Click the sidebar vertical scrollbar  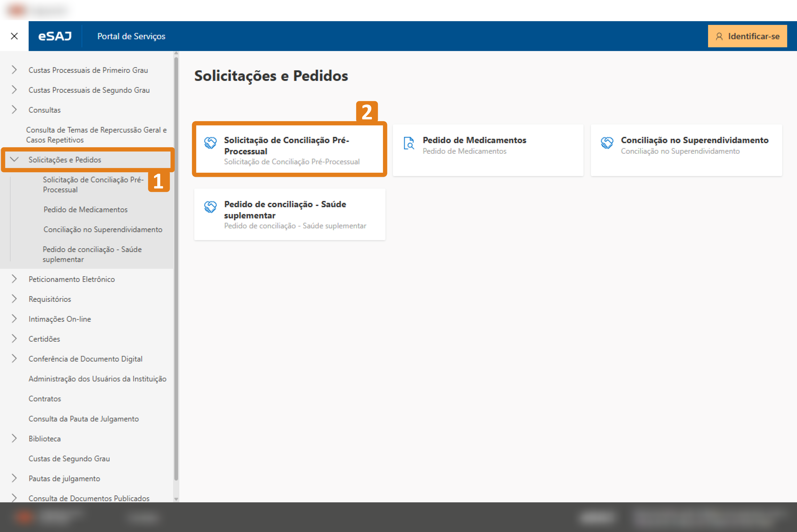click(x=176, y=268)
